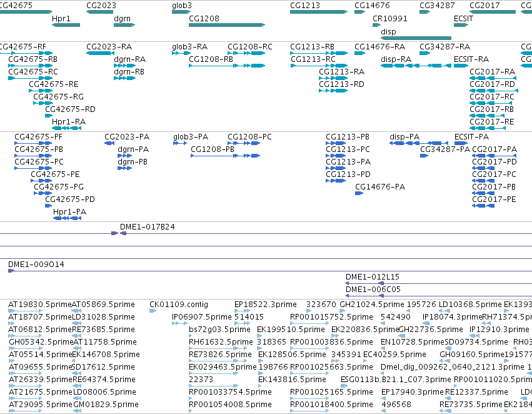Image resolution: width=532 pixels, height=414 pixels.
Task: Open transcript Hpr1-RA
Action: [x=69, y=122]
